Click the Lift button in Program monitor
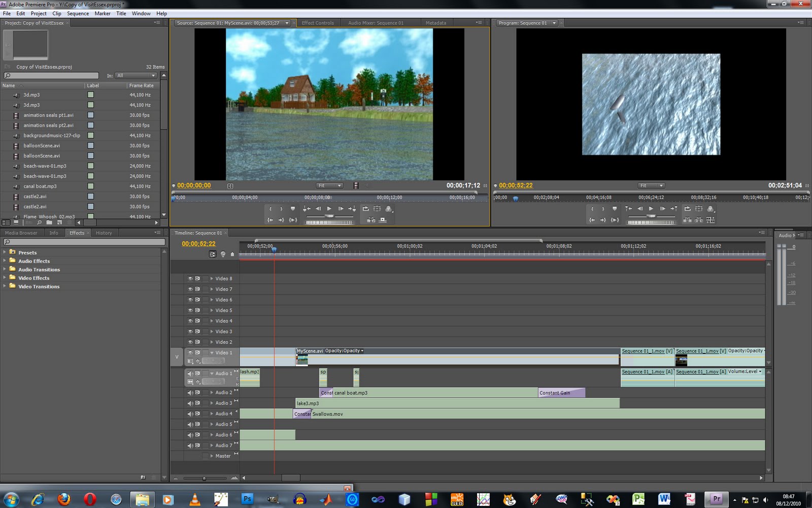Viewport: 812px width, 508px height. 687,220
